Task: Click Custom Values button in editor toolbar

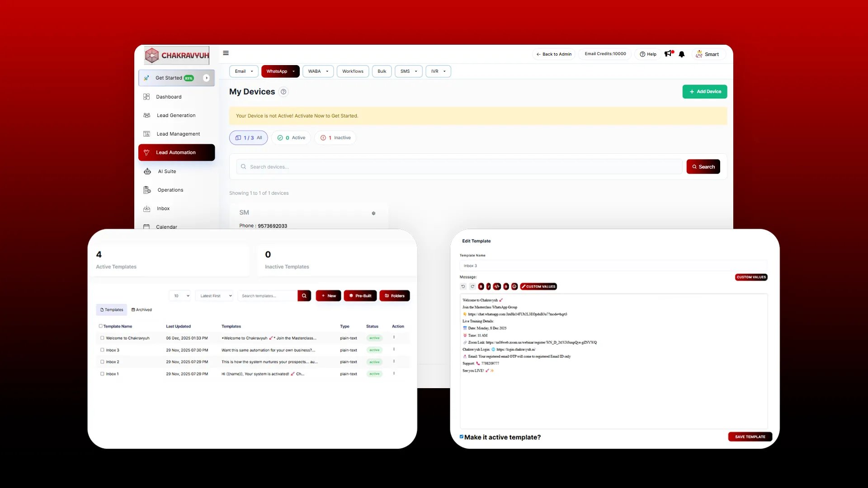Action: [x=538, y=286]
